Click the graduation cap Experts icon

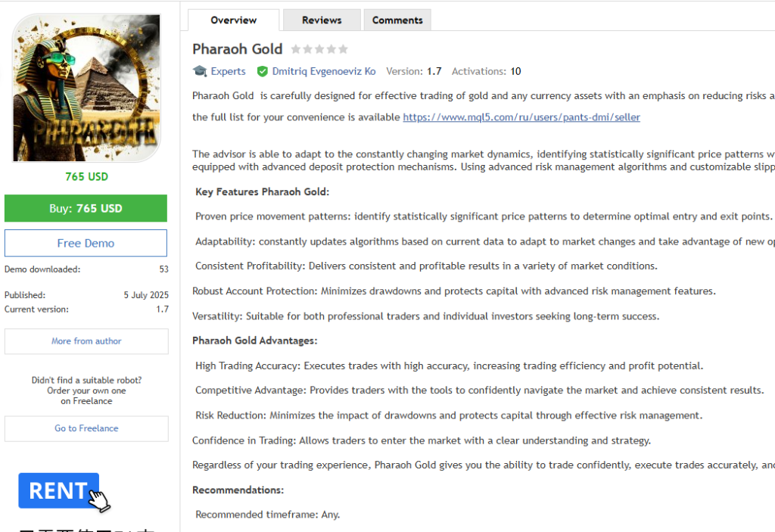(x=200, y=71)
